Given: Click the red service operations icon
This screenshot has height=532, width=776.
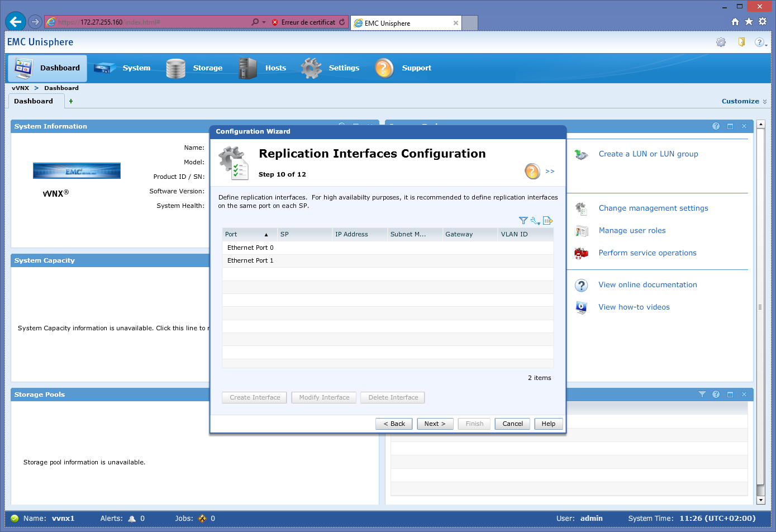Looking at the screenshot, I should [x=582, y=253].
